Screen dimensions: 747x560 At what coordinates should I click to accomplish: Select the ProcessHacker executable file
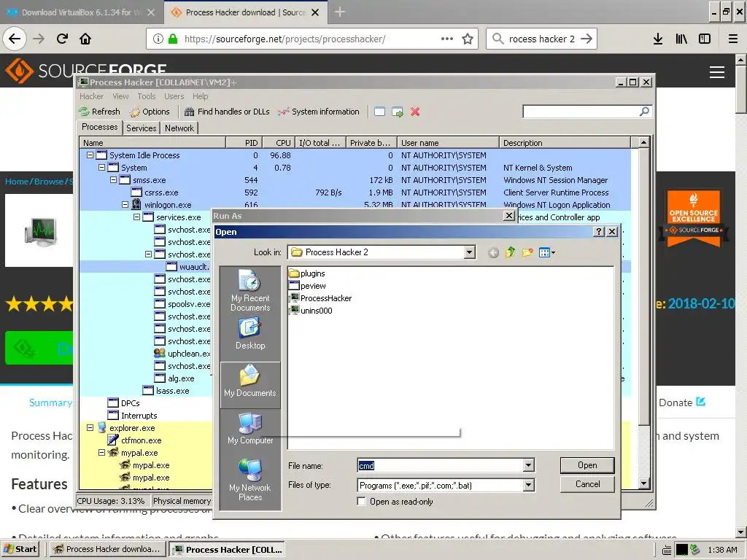pyautogui.click(x=320, y=298)
